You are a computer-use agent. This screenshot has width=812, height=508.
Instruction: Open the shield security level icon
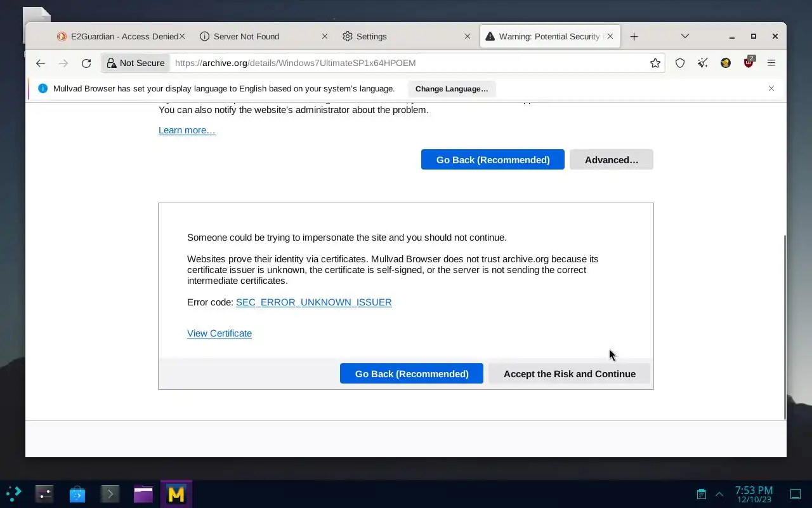click(680, 63)
